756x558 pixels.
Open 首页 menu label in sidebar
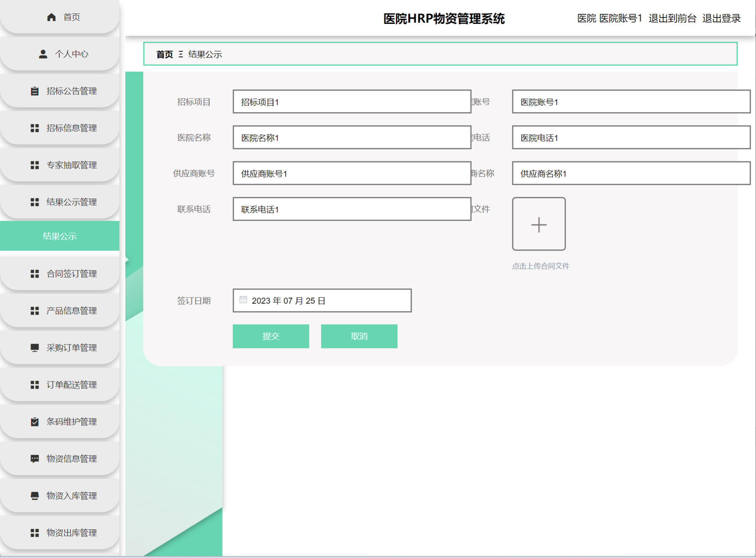[x=72, y=17]
